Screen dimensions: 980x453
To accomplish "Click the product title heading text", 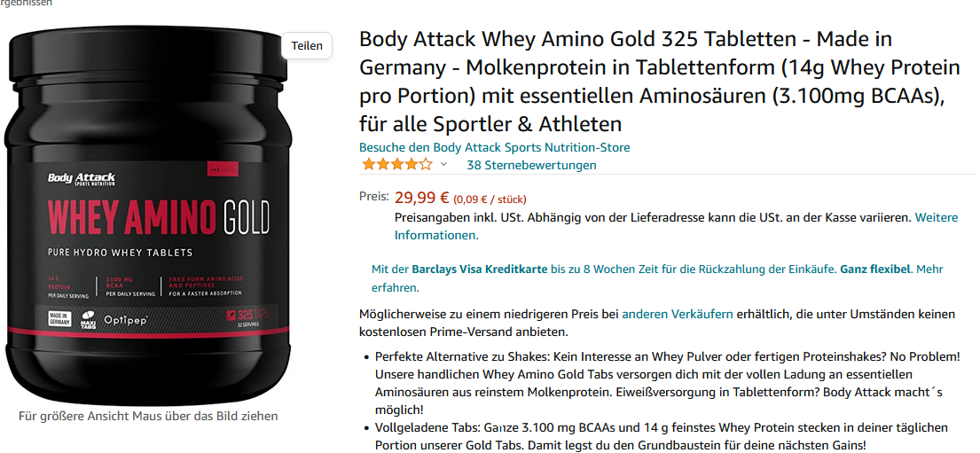I will (659, 82).
